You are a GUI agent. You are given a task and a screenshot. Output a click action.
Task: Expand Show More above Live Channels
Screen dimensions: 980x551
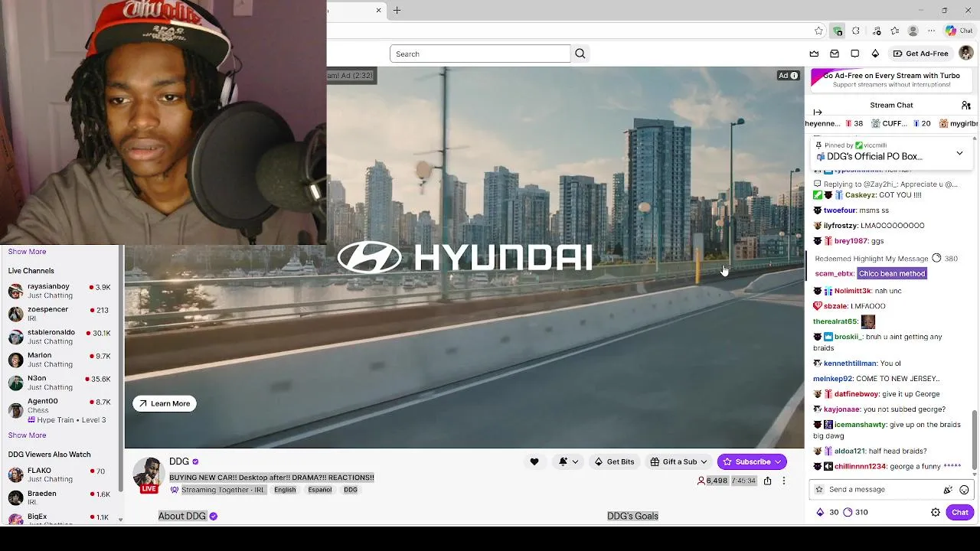click(27, 252)
